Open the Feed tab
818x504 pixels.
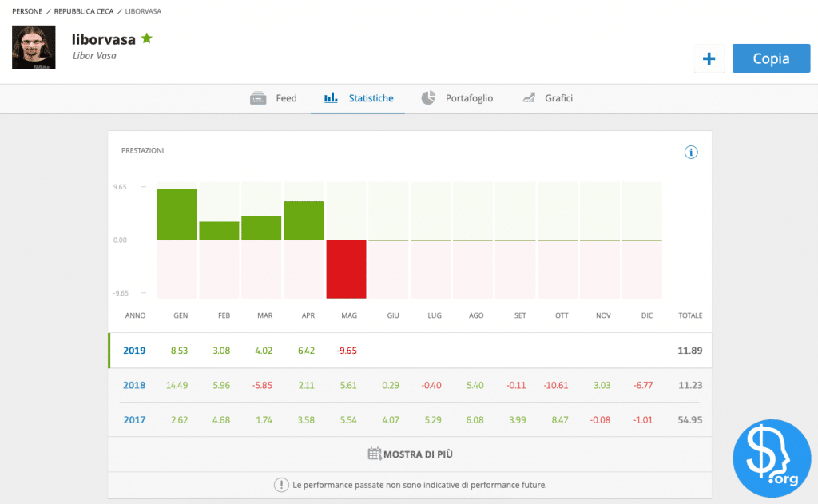pos(273,98)
